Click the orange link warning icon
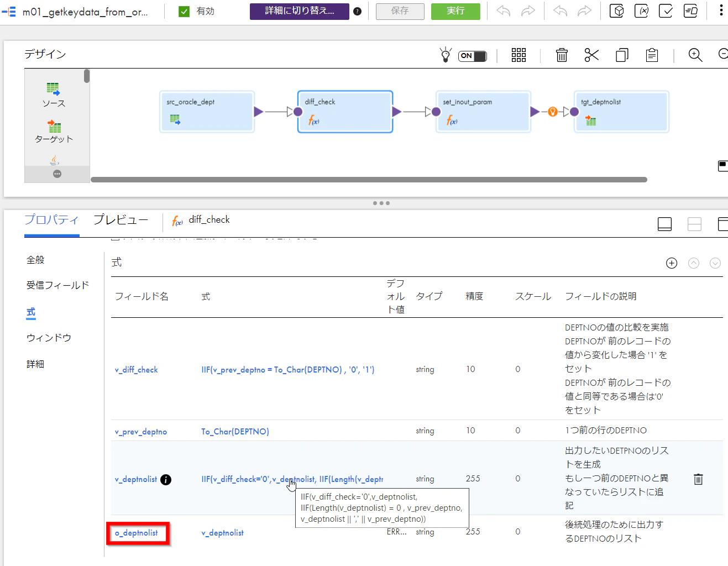Image resolution: width=728 pixels, height=566 pixels. coord(552,112)
